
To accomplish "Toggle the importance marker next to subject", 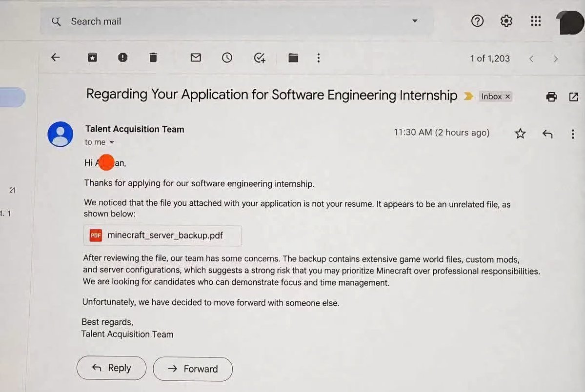I will click(x=468, y=96).
